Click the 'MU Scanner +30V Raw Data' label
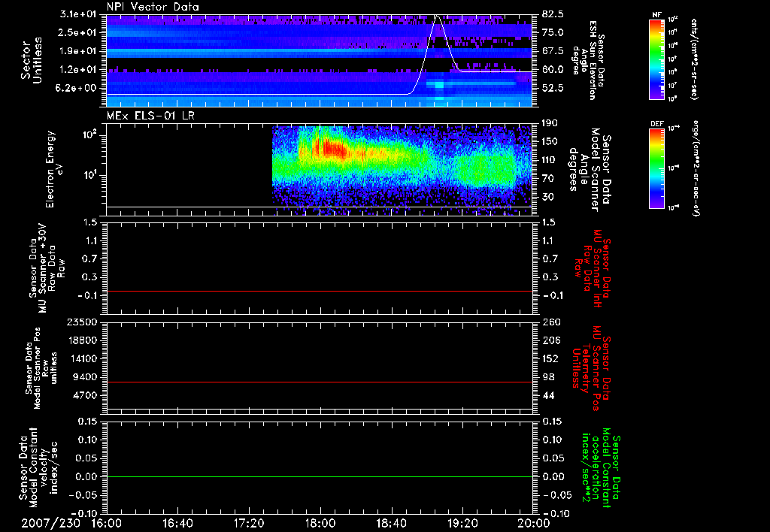770x532 pixels. point(47,268)
